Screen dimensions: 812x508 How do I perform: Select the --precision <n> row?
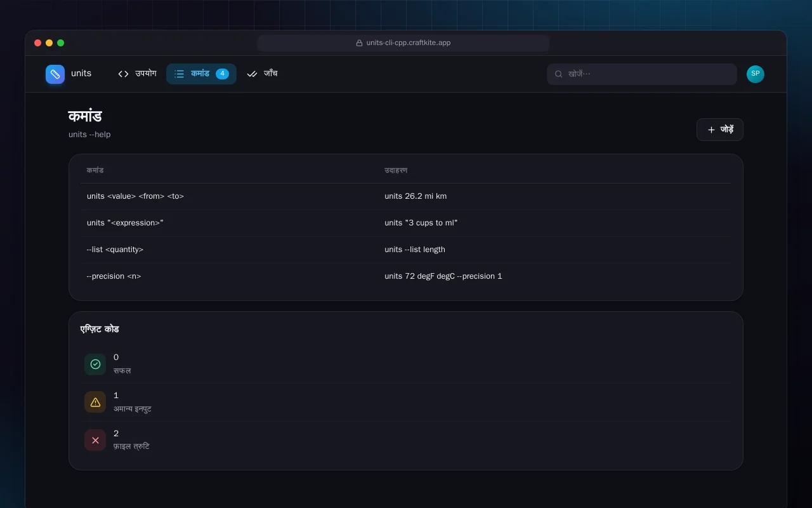(x=406, y=276)
